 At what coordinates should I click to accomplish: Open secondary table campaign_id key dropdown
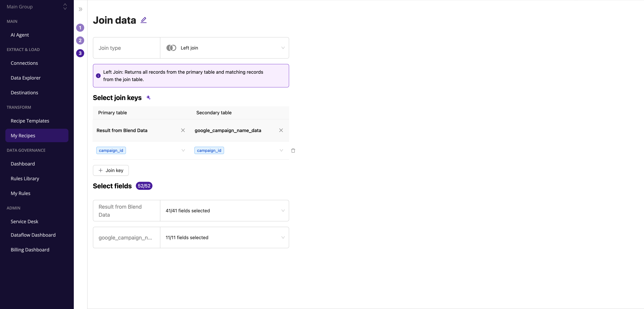[x=281, y=150]
